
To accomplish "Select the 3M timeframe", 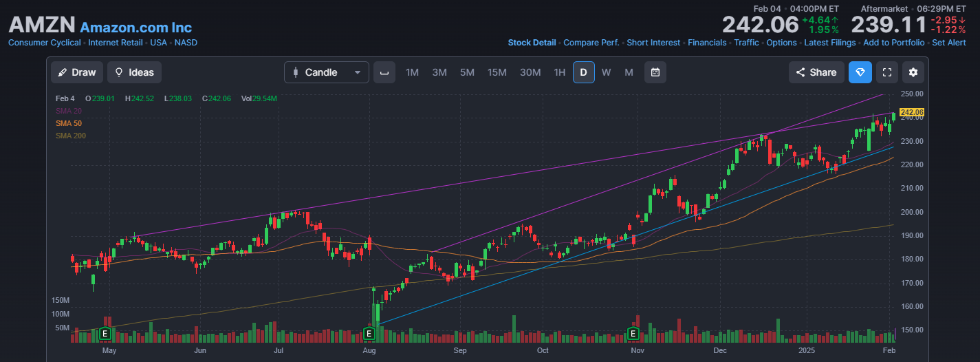I will point(439,72).
